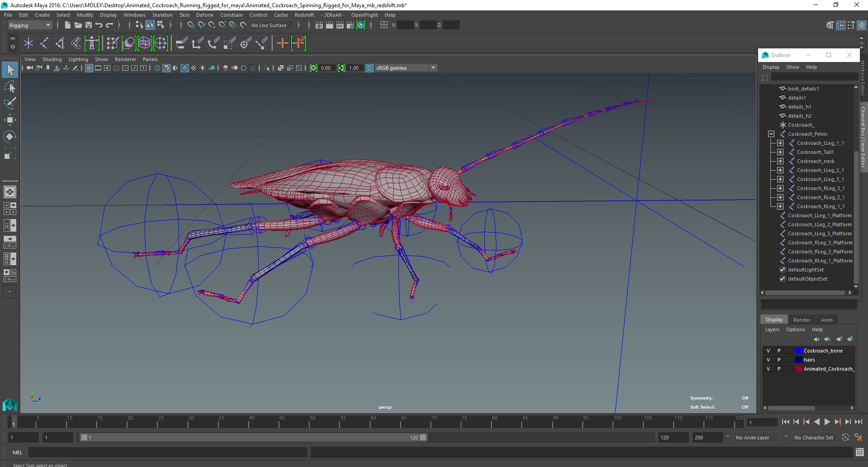Image resolution: width=868 pixels, height=467 pixels.
Task: Toggle playback P of Animated_Cockroach_ layer
Action: (779, 369)
